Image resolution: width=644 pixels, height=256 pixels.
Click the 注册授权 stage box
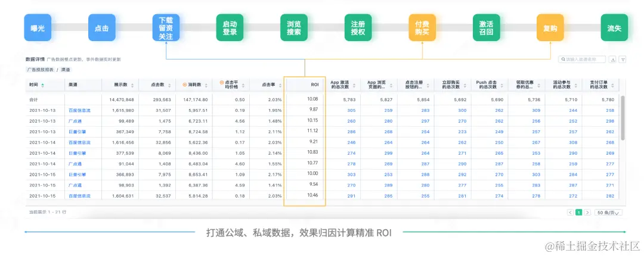click(x=358, y=28)
